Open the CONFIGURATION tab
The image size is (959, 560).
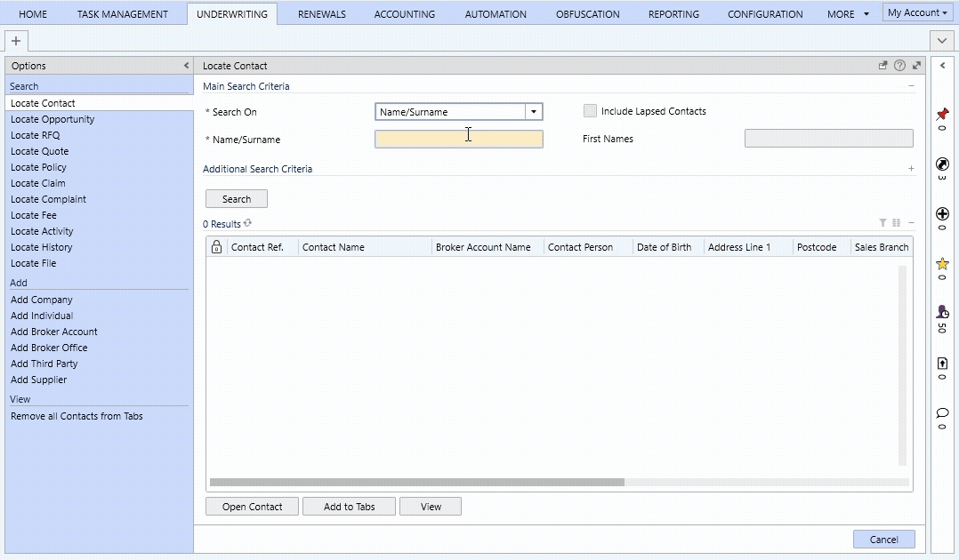[765, 14]
